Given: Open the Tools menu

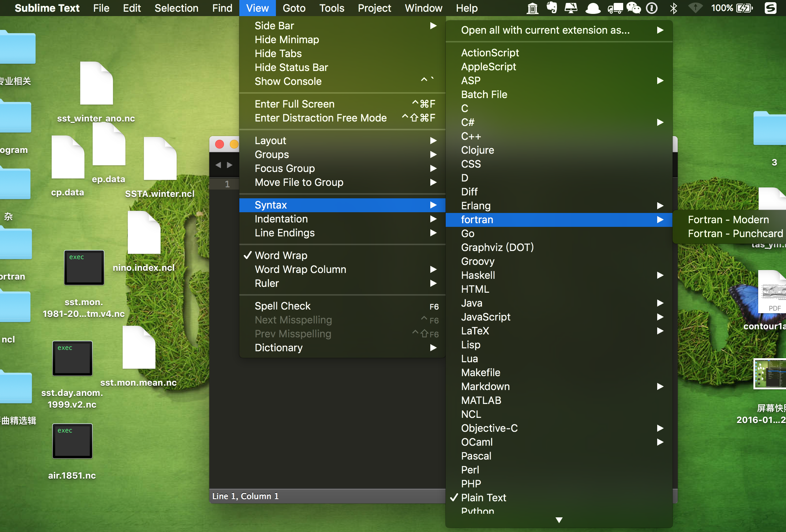Looking at the screenshot, I should (331, 8).
